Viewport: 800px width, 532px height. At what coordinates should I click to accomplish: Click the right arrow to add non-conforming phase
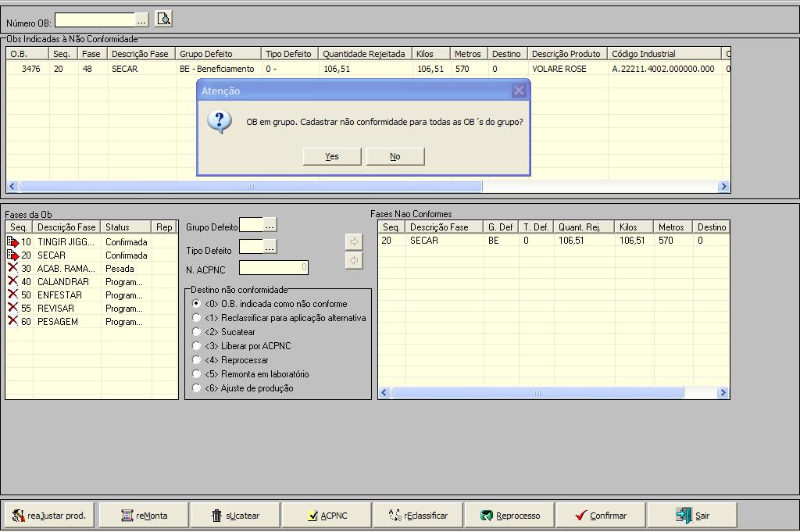coord(354,242)
